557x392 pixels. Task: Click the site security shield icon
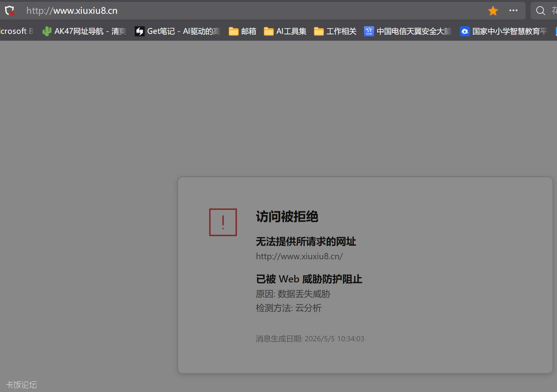(10, 11)
